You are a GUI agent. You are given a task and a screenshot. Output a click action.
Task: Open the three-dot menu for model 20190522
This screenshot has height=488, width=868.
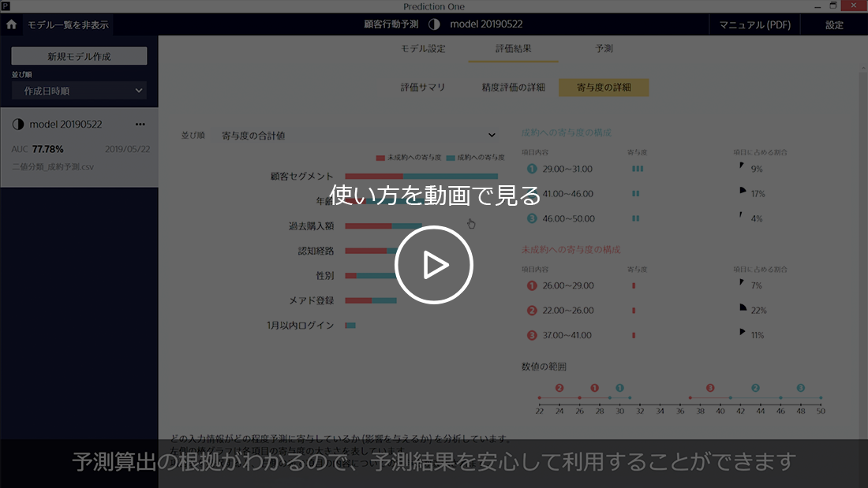tap(140, 125)
